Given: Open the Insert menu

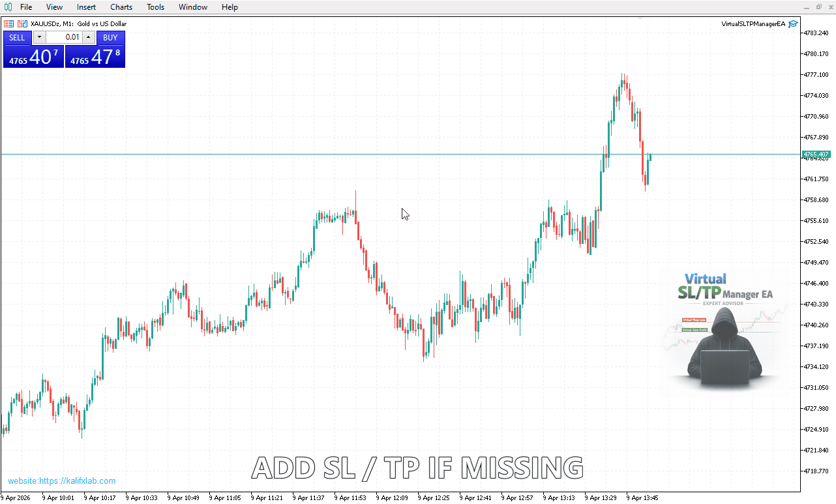Looking at the screenshot, I should coord(86,7).
